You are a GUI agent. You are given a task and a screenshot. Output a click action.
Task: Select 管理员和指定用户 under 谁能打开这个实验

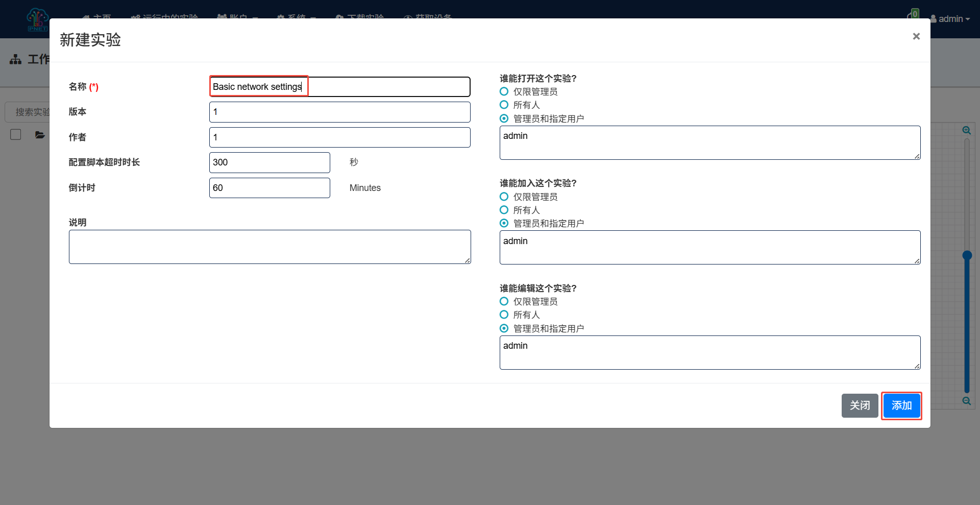[504, 118]
